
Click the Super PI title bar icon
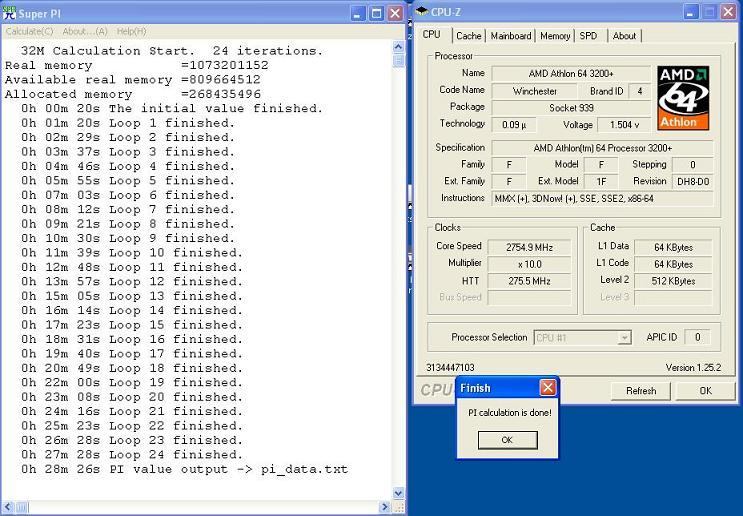coord(9,13)
